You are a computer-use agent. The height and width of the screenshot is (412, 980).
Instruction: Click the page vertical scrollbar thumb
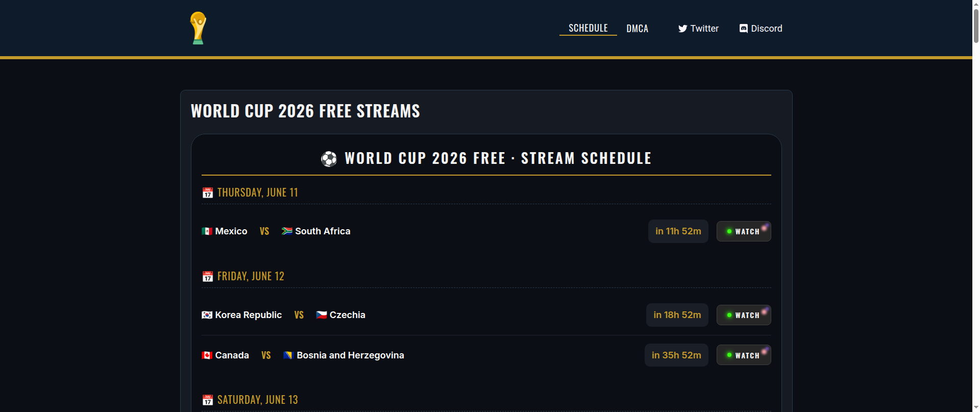[x=976, y=26]
